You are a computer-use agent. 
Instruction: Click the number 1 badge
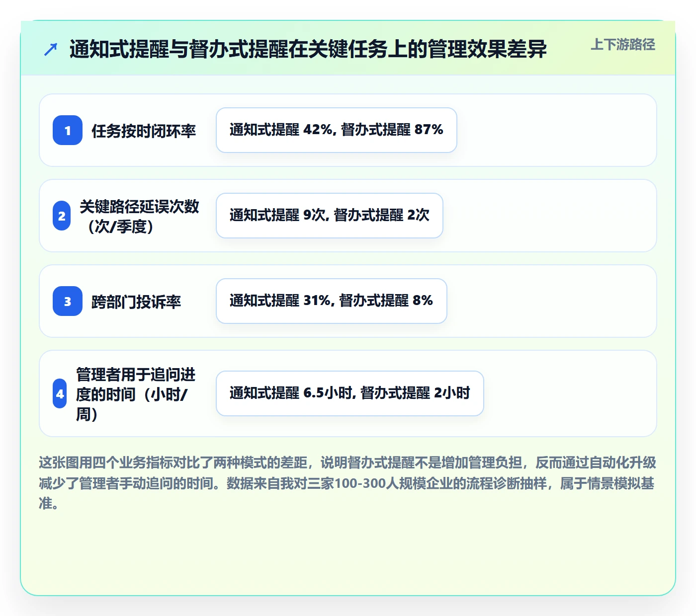[68, 130]
